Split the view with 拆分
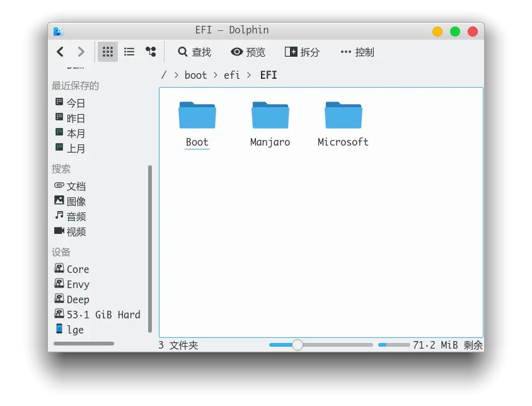Image resolution: width=532 pixels, height=406 pixels. click(x=302, y=52)
